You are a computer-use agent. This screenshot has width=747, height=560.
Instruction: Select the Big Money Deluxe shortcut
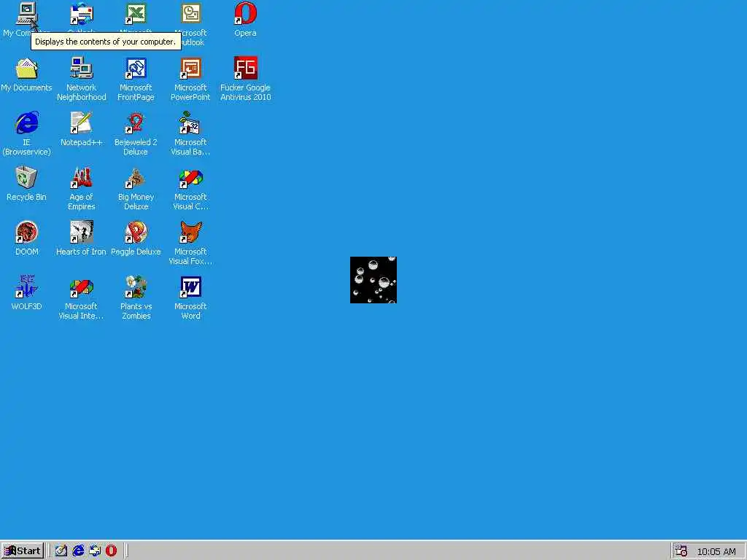click(136, 178)
